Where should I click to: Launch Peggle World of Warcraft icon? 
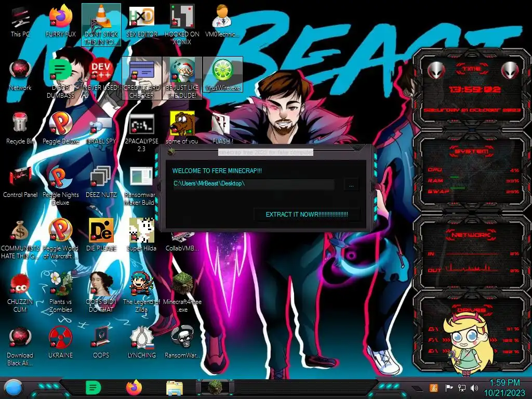tap(60, 239)
